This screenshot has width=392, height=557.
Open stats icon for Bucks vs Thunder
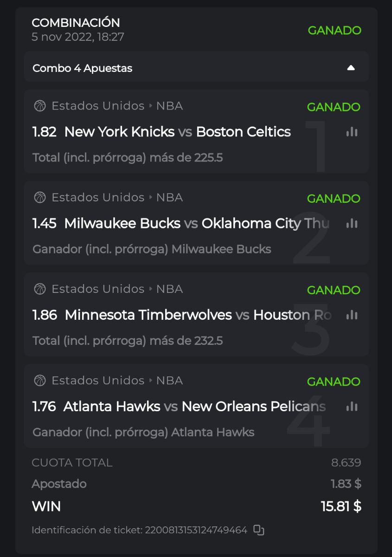(x=352, y=224)
